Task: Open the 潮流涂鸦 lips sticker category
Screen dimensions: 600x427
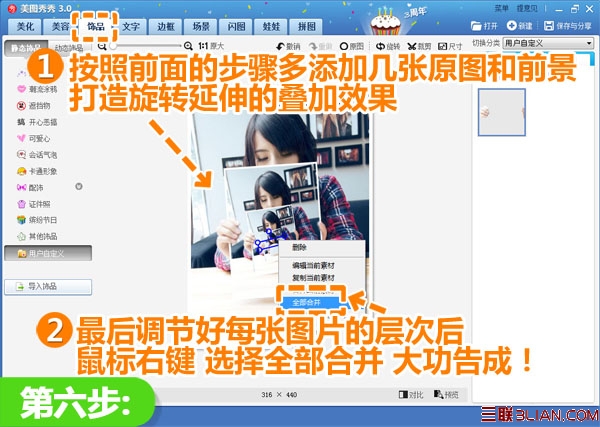Action: 38,89
